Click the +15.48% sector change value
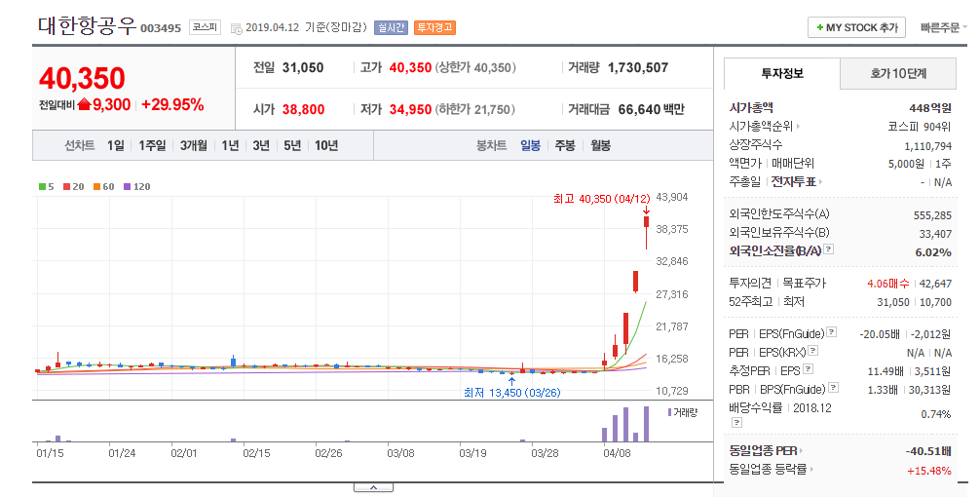 [928, 470]
